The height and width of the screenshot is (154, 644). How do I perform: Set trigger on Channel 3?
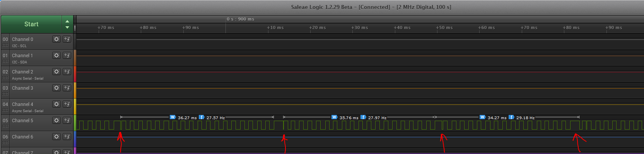coord(67,88)
